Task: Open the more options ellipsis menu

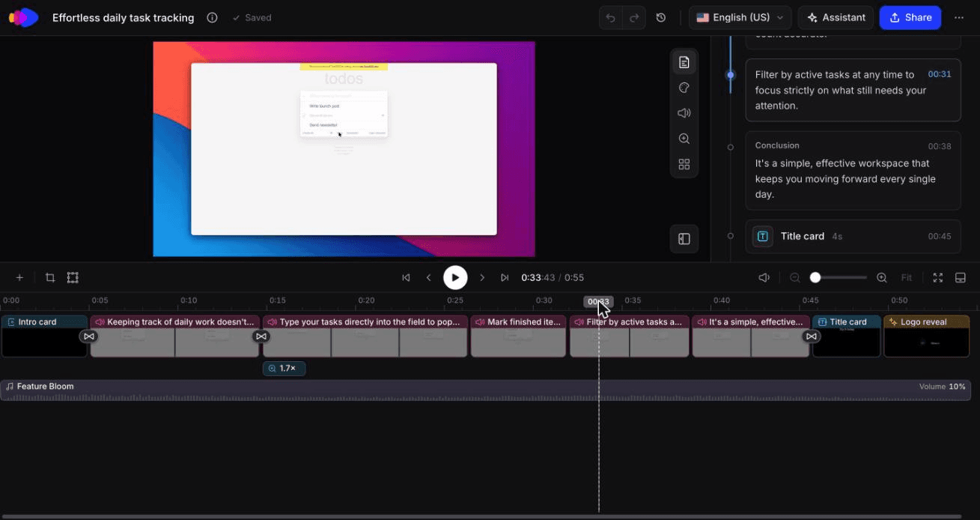Action: (x=959, y=17)
